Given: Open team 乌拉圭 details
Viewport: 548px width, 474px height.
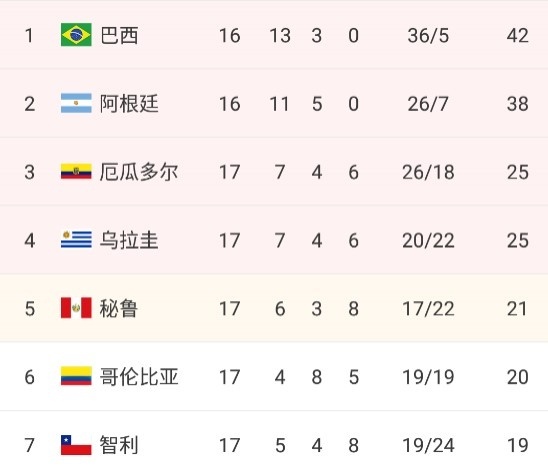Looking at the screenshot, I should coord(129,240).
